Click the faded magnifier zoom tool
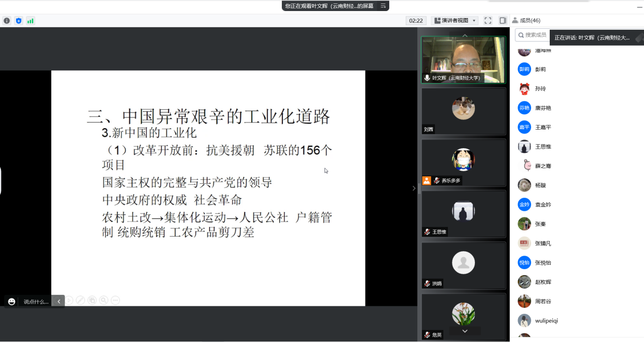The image size is (644, 342). (103, 300)
